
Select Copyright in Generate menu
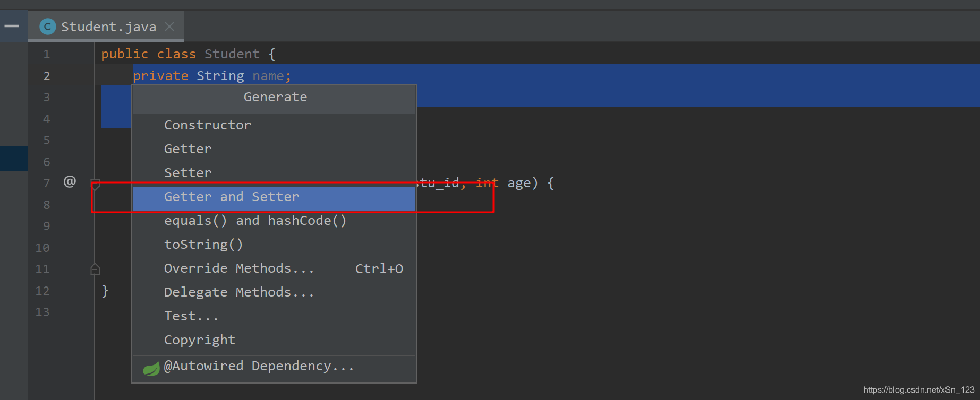(x=274, y=340)
